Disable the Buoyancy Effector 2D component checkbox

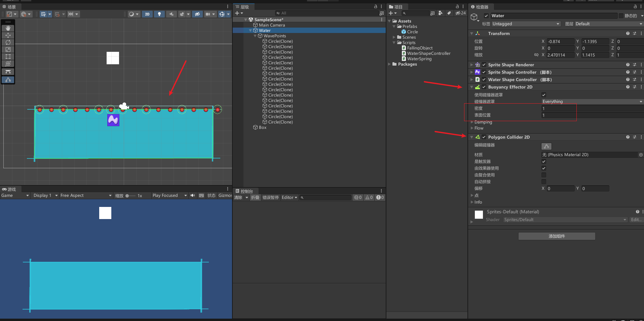click(x=484, y=87)
